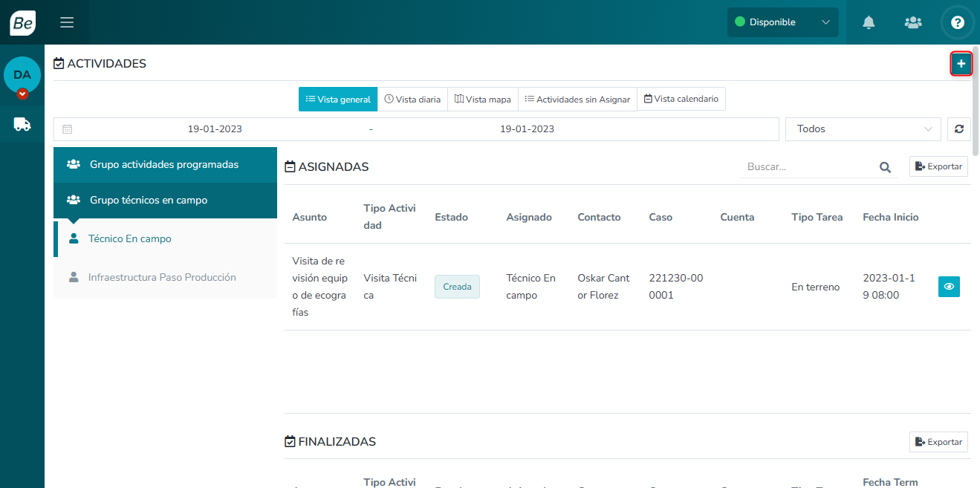
Task: Click the Cuenta column header
Action: (737, 218)
